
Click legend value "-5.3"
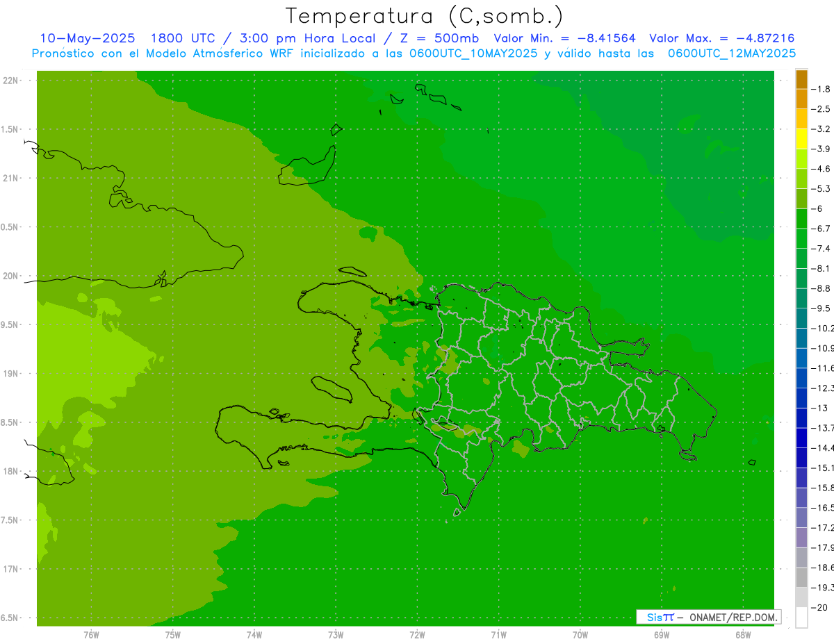(x=821, y=189)
